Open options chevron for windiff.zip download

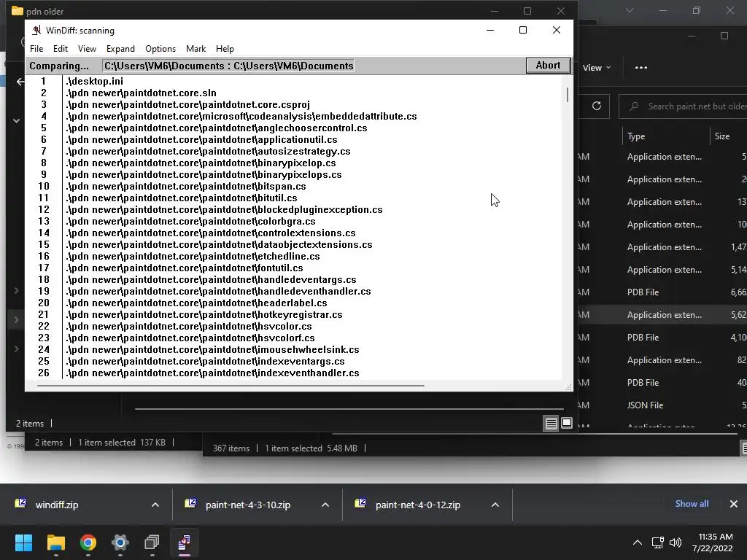tap(155, 505)
